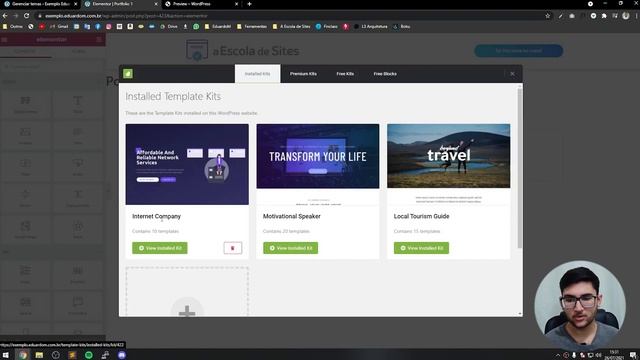
Task: Close the Elementor Portfolio browser tab
Action: tap(156, 4)
